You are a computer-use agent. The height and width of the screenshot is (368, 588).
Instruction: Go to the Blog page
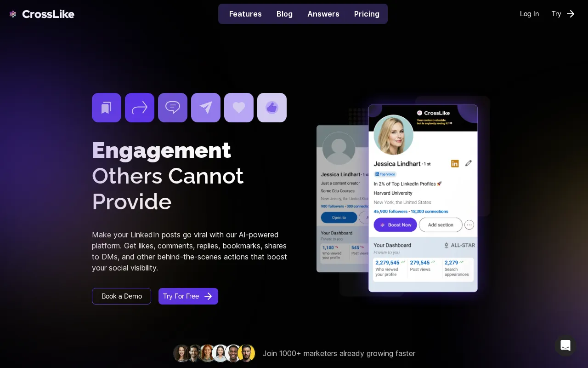pyautogui.click(x=284, y=14)
